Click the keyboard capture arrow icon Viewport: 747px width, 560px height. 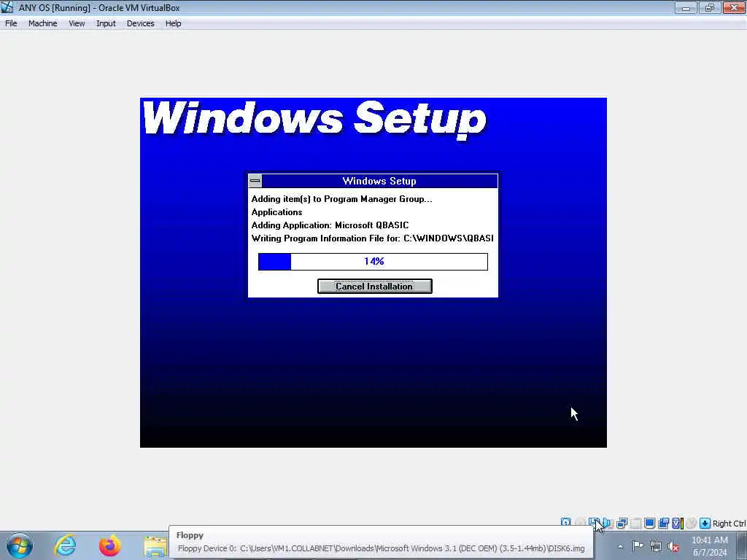pos(705,523)
